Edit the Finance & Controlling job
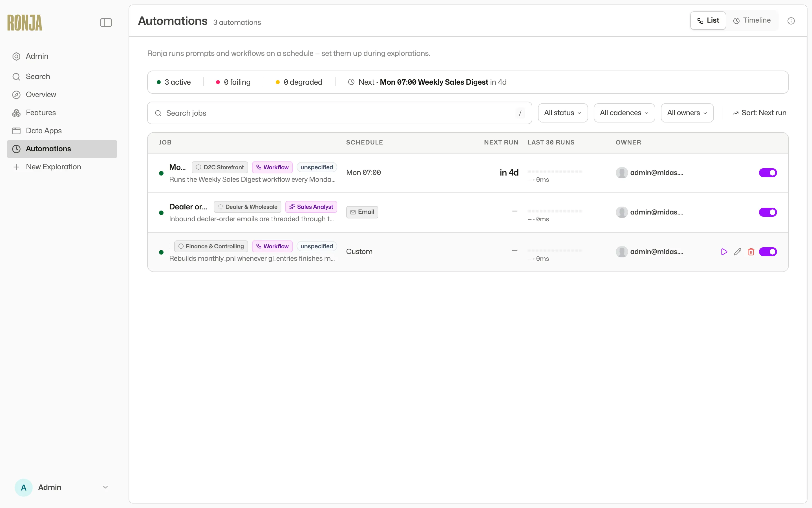 click(737, 252)
